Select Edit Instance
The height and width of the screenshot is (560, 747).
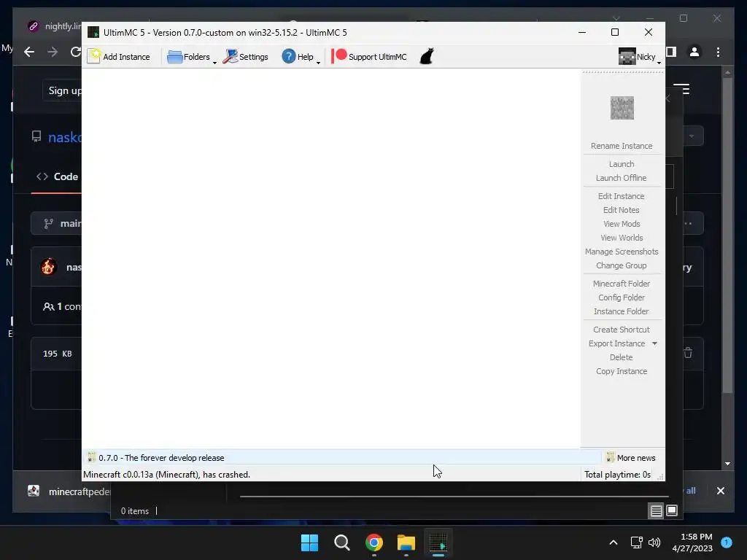[x=622, y=196]
